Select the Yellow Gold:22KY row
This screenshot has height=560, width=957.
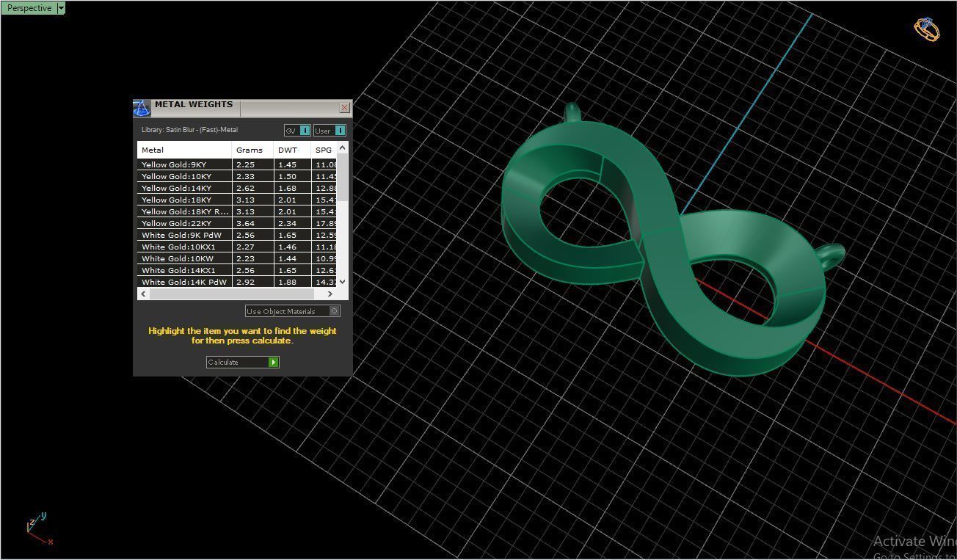click(237, 223)
